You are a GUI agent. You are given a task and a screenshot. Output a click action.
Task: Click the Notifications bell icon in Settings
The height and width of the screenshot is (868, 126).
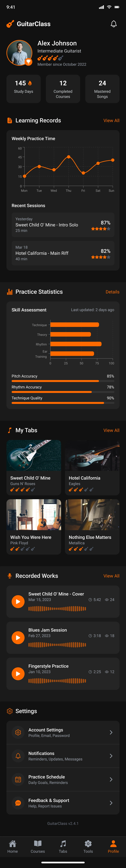pos(18,756)
